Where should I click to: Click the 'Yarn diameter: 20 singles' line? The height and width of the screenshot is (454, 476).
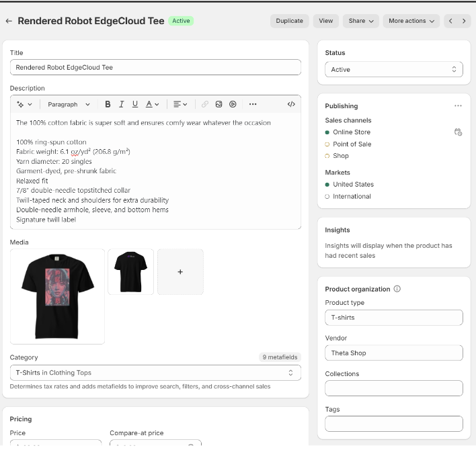click(x=54, y=161)
